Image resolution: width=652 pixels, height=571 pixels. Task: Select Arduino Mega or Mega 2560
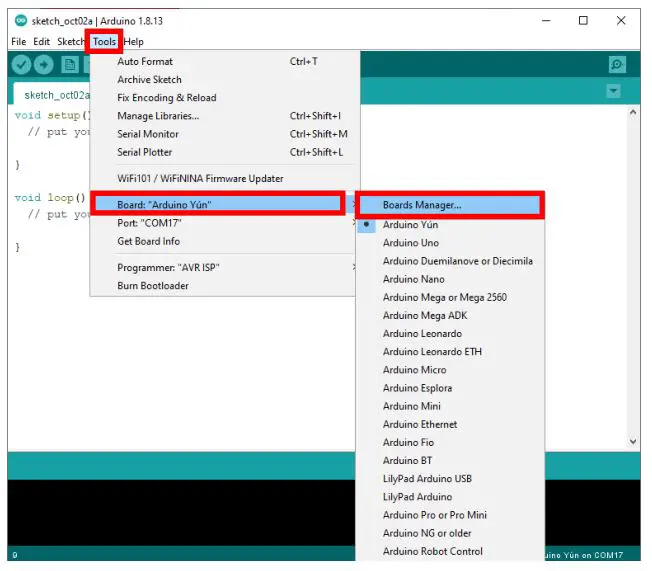click(450, 297)
